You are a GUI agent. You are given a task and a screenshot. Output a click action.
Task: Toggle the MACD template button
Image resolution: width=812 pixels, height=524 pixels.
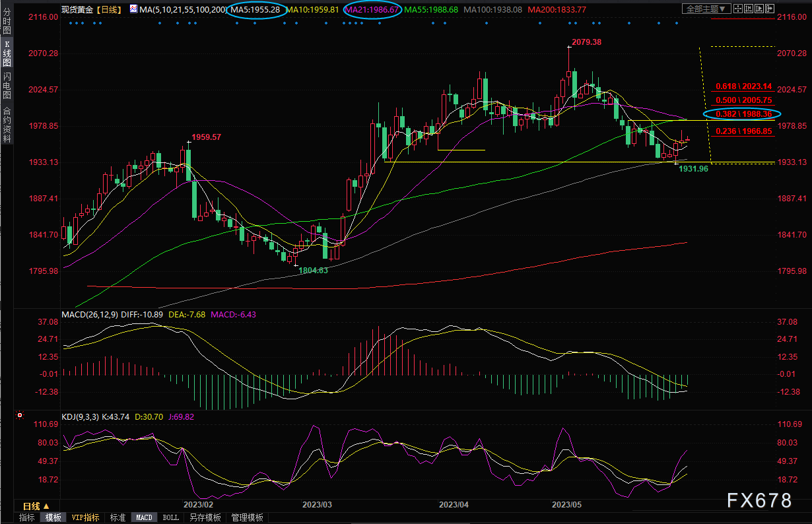[144, 518]
